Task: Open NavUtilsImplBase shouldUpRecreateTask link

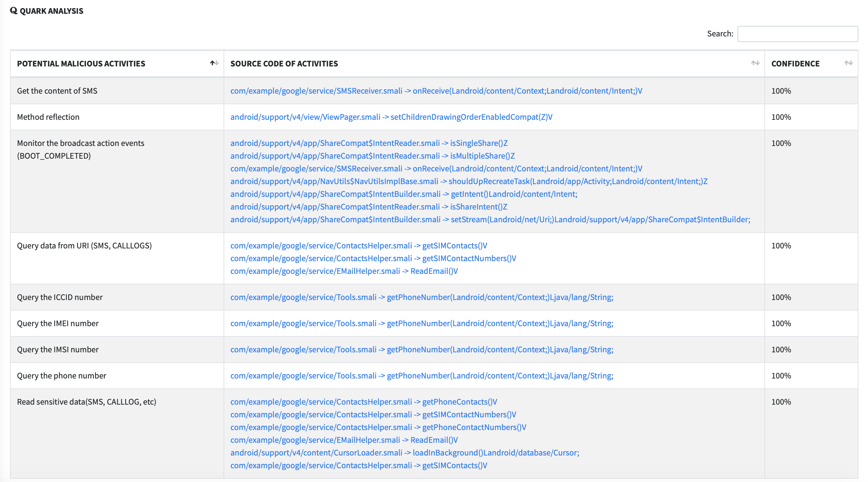Action: click(469, 181)
